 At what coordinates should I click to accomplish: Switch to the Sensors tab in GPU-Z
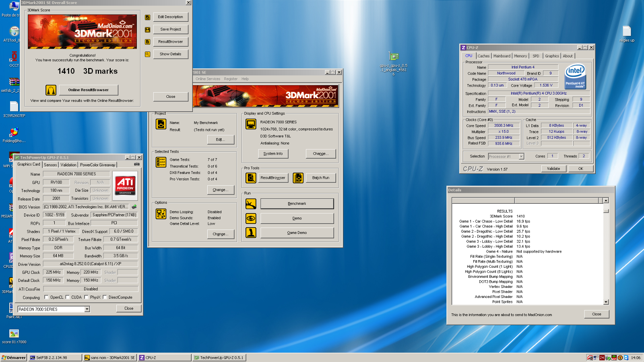coord(50,165)
